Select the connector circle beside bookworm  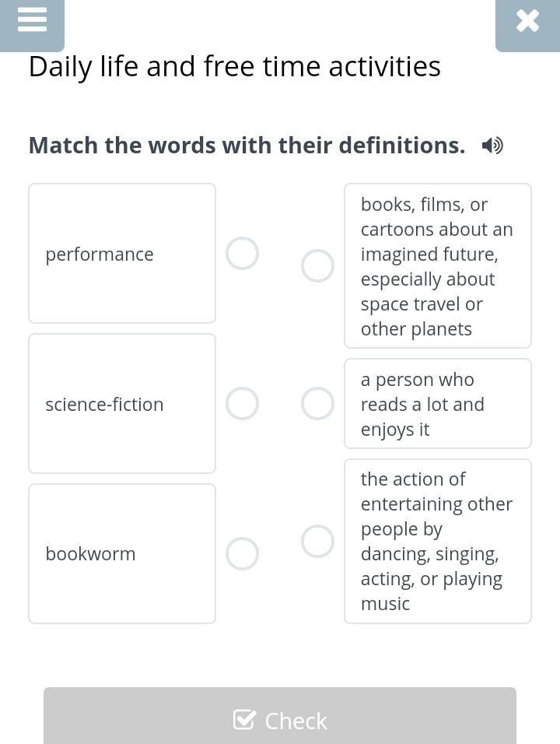click(242, 554)
